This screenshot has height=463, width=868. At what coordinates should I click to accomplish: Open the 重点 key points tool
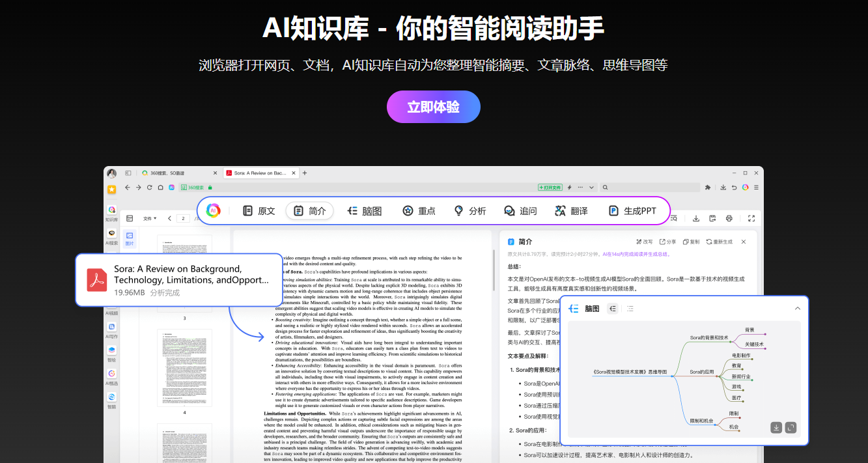tap(419, 211)
